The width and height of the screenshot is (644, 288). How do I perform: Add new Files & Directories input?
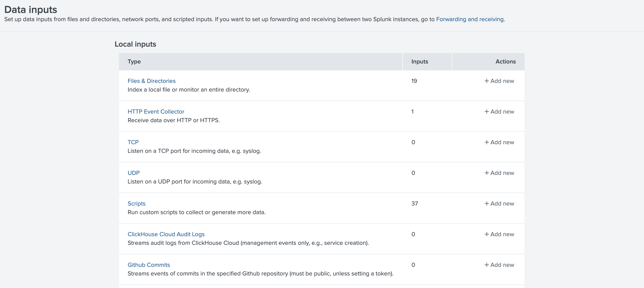pyautogui.click(x=499, y=81)
